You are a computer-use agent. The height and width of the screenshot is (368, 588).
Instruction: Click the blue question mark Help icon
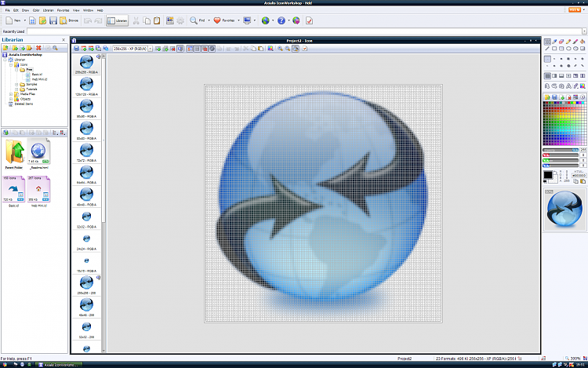click(x=281, y=20)
